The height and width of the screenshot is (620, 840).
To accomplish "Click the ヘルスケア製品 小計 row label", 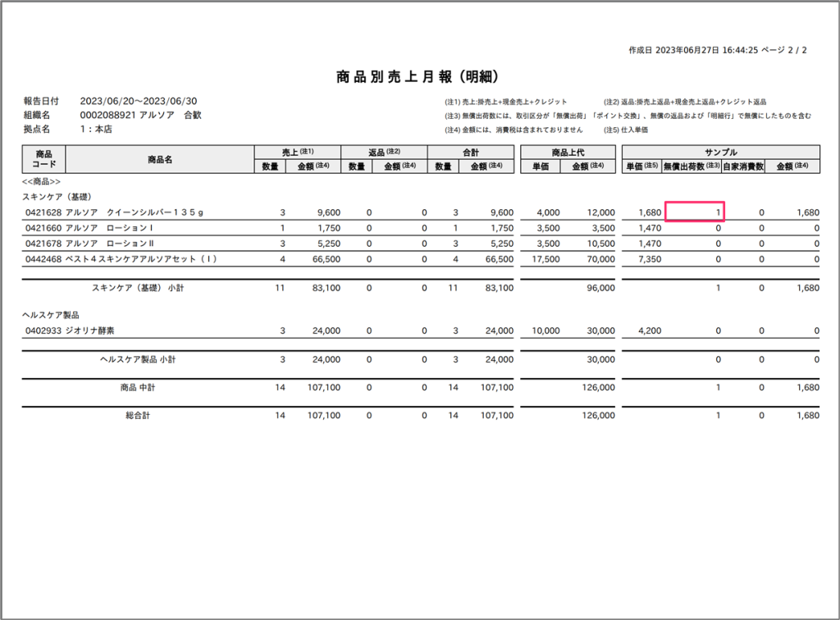I will click(x=138, y=359).
